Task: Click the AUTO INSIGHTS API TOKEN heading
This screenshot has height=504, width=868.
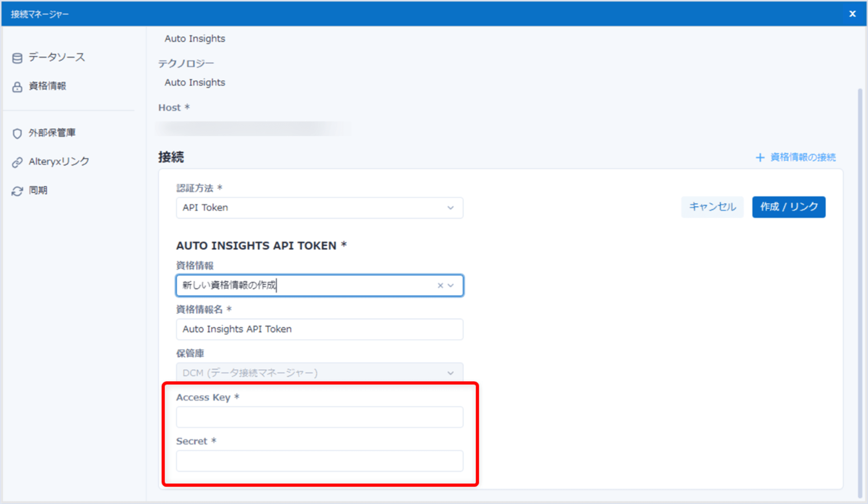Action: pos(261,246)
